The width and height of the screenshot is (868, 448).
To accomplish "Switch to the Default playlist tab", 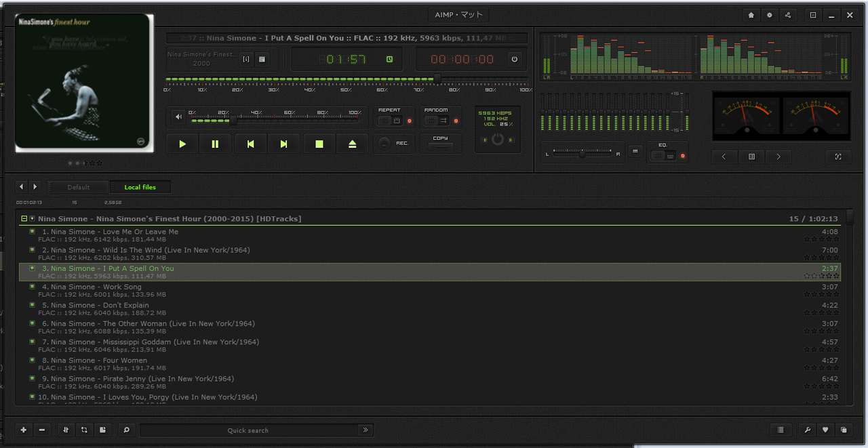I will [x=78, y=187].
